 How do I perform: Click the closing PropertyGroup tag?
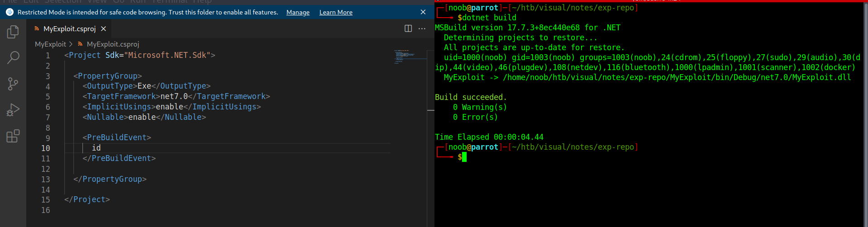tap(110, 179)
